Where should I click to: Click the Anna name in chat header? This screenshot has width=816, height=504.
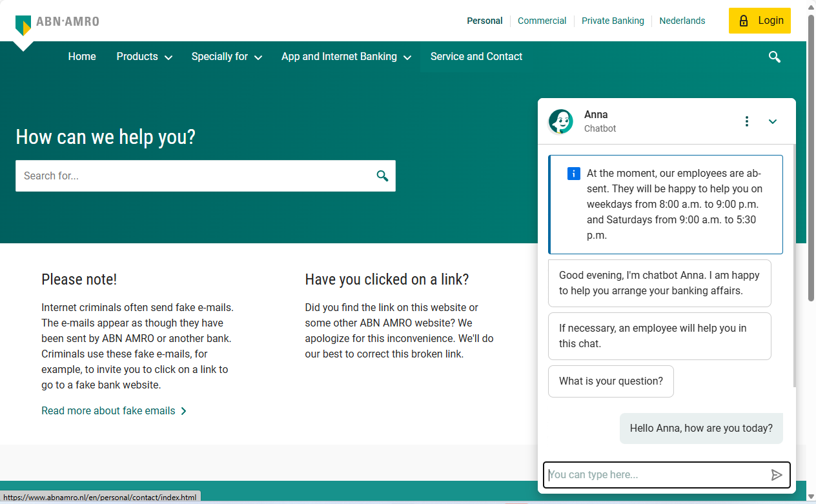pyautogui.click(x=596, y=115)
